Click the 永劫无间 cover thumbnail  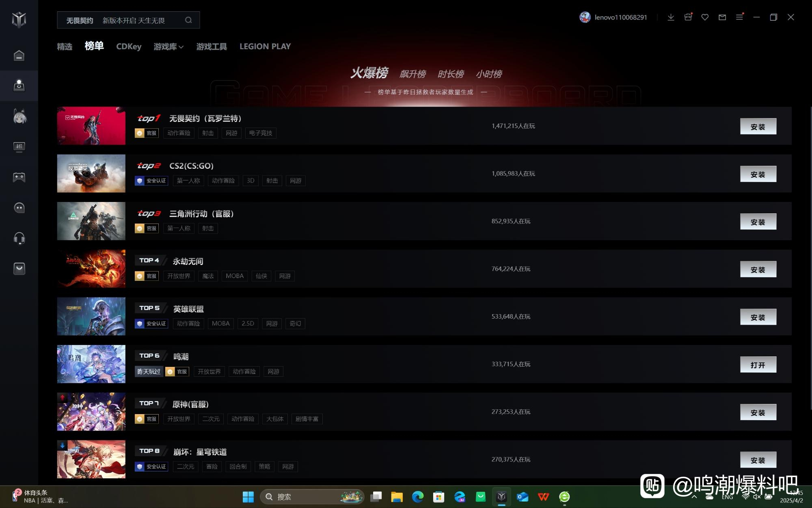tap(91, 269)
